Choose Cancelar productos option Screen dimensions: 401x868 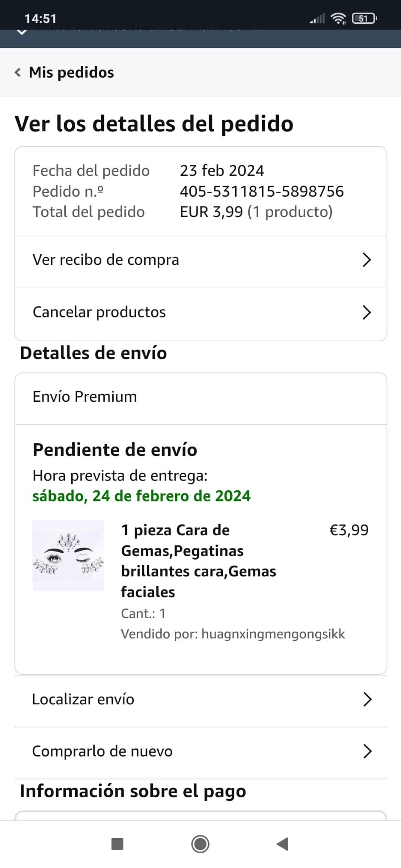point(99,312)
